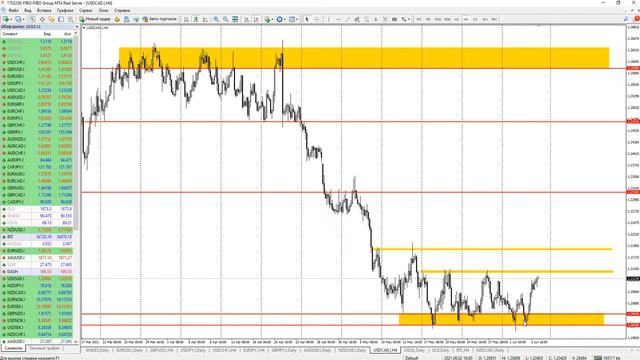Open the templates dropdown
This screenshot has width=640, height=360.
[293, 19]
